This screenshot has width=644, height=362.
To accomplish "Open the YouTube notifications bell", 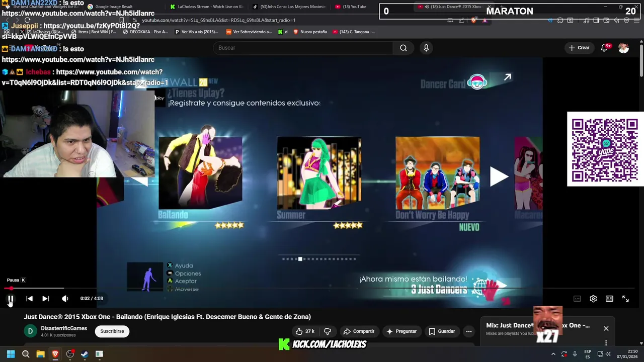I will 604,48.
